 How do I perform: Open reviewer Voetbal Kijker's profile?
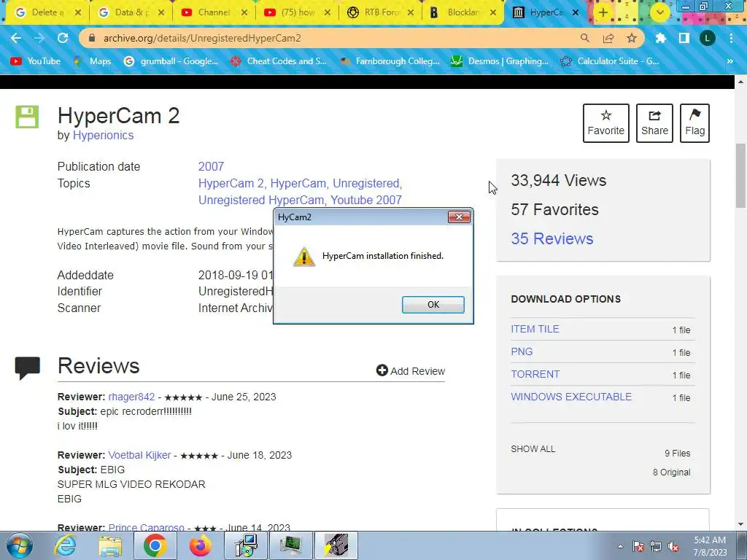click(139, 455)
